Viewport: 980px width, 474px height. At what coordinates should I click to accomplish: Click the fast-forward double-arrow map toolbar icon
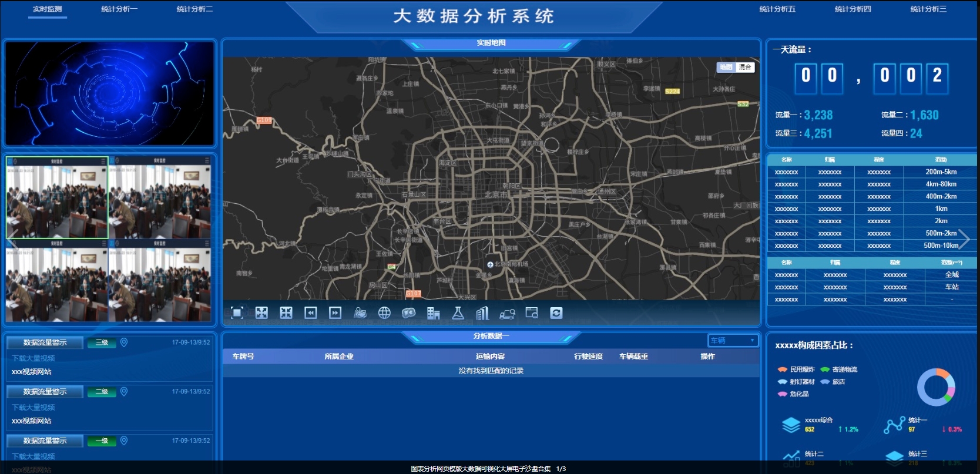[x=335, y=313]
